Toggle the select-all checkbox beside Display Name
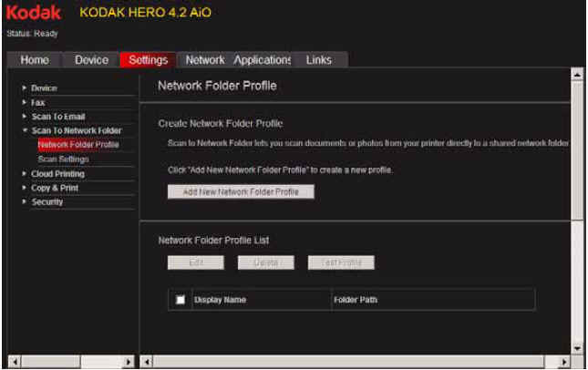The width and height of the screenshot is (588, 370). 181,300
